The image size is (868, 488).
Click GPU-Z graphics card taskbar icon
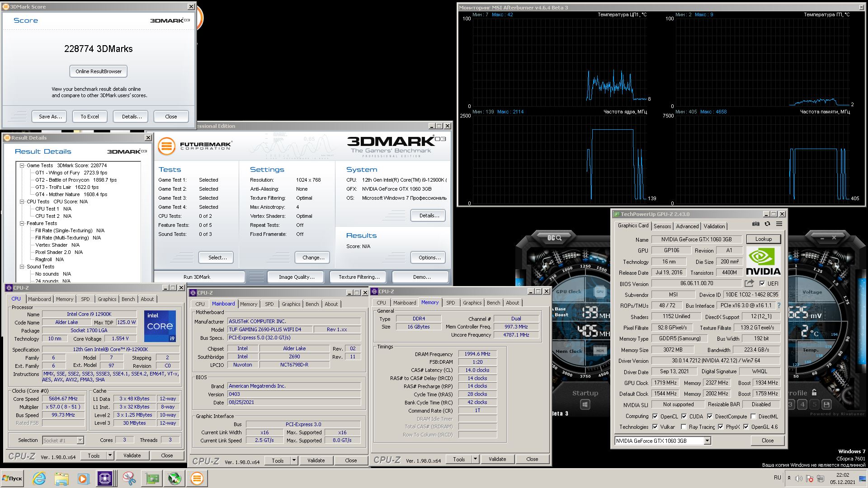[152, 479]
